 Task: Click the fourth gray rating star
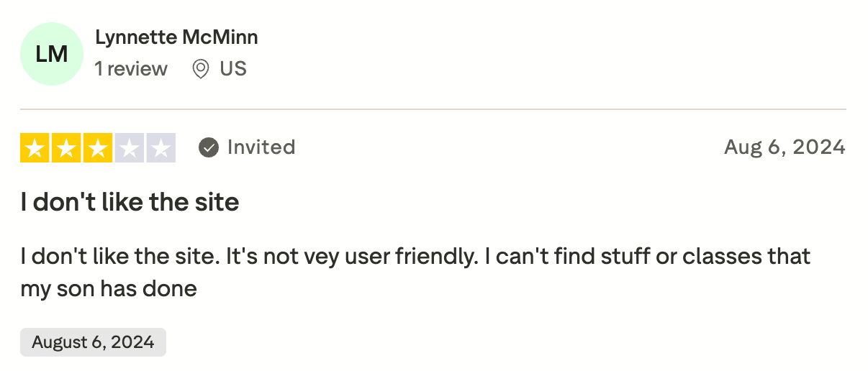[129, 147]
